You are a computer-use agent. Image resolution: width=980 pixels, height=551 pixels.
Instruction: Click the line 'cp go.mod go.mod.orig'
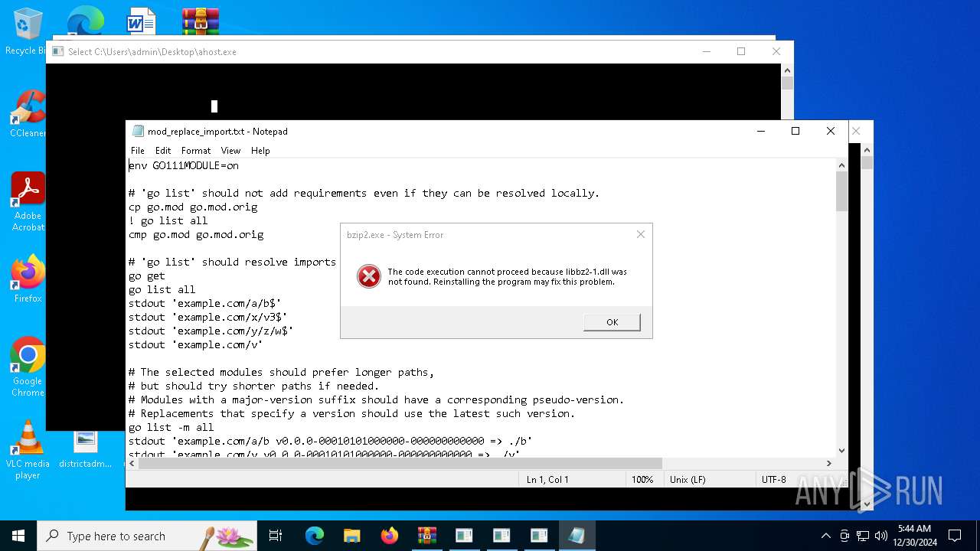coord(193,207)
